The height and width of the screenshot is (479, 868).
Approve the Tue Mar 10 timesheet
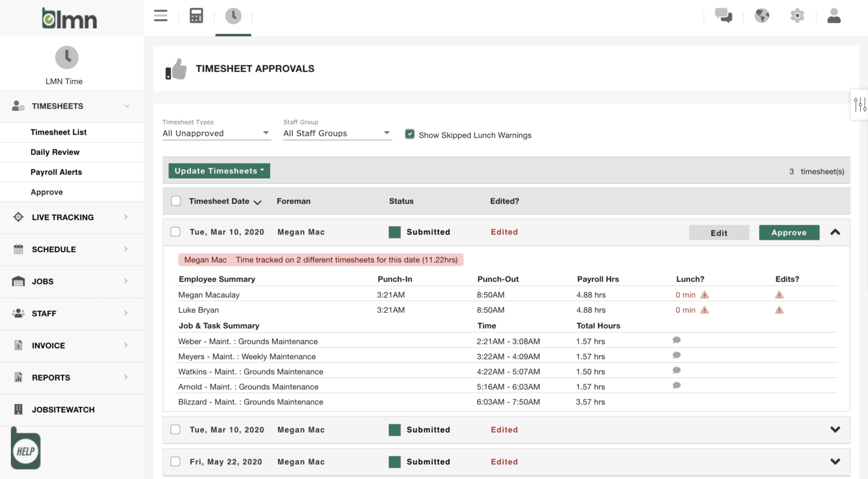point(789,232)
